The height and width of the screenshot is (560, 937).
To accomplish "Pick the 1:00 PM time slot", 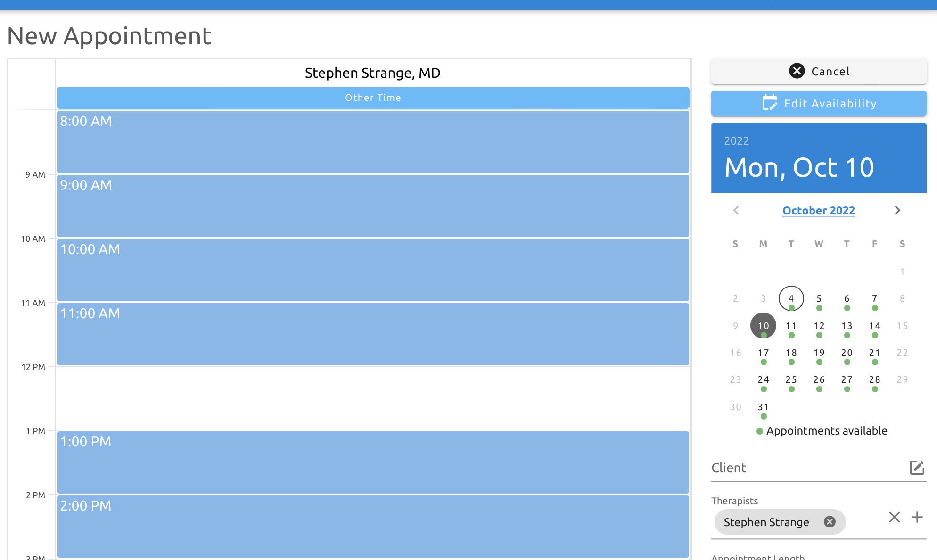I will [372, 462].
